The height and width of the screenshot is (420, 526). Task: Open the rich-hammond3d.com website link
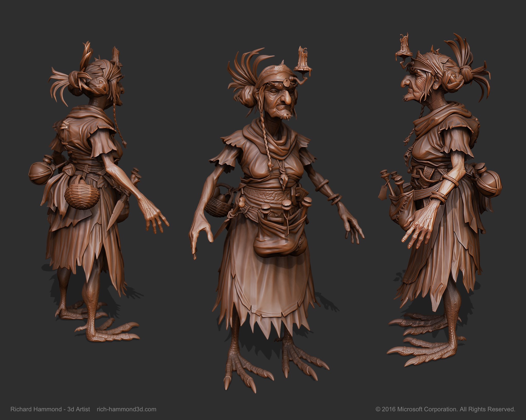pyautogui.click(x=126, y=409)
